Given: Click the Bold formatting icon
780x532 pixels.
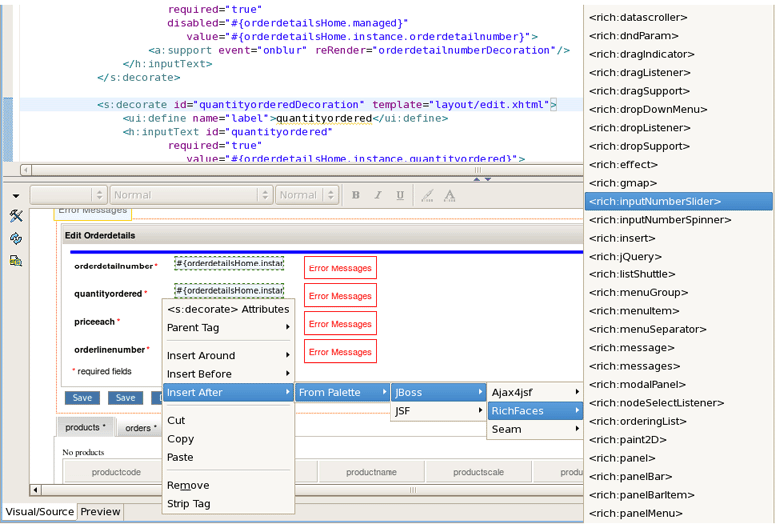Looking at the screenshot, I should (355, 195).
